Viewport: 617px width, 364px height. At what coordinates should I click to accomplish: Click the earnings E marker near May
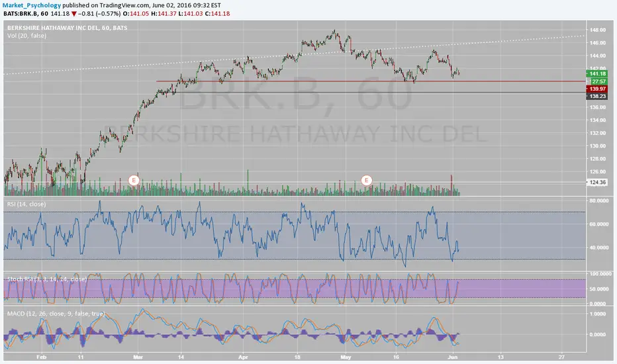[366, 180]
